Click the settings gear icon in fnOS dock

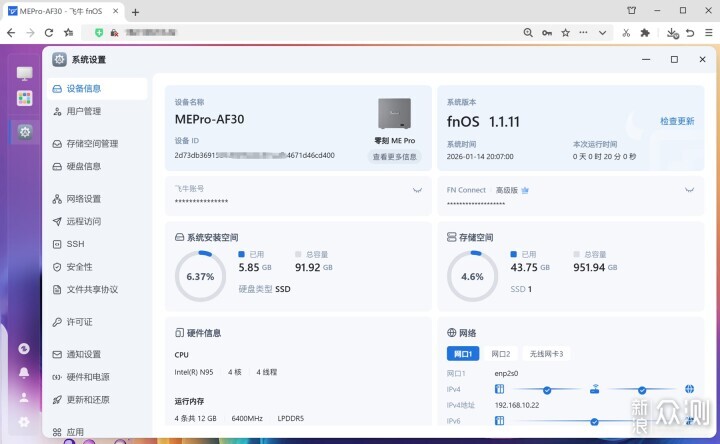(x=25, y=132)
